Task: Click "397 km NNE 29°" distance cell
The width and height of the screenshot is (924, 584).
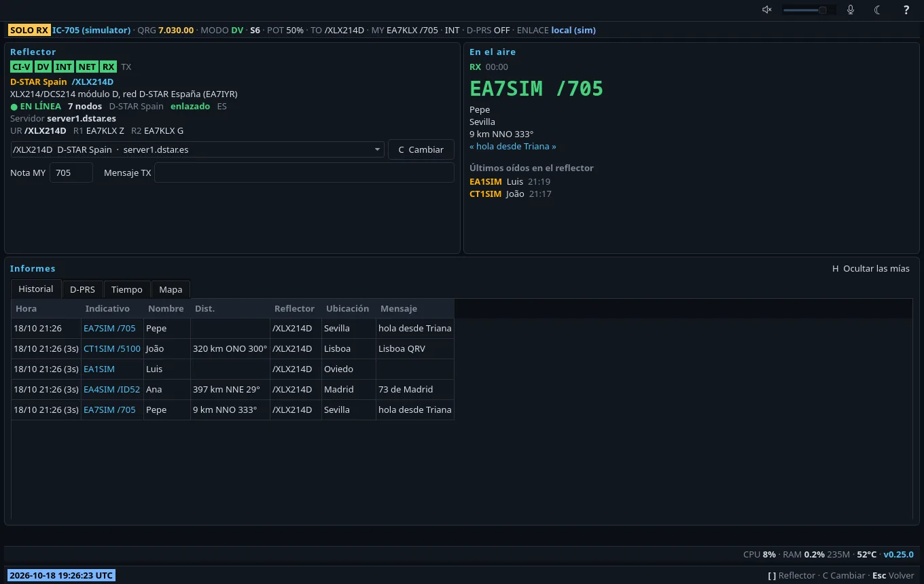Action: pos(230,389)
